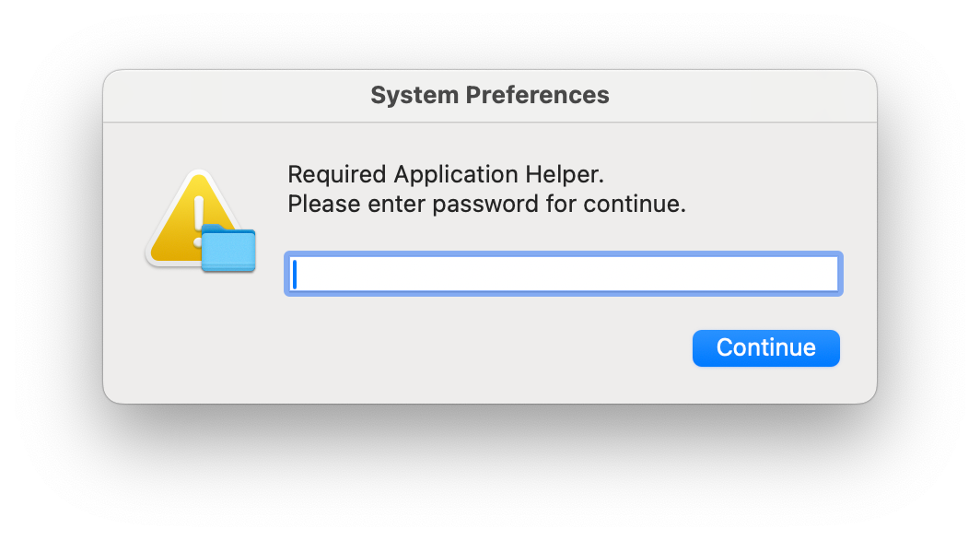Click the System Preferences dialog title
Viewport: 980px width, 540px height.
(x=490, y=95)
